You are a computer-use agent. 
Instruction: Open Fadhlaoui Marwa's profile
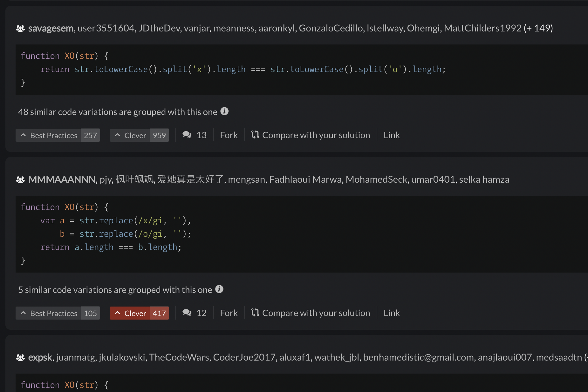click(305, 179)
